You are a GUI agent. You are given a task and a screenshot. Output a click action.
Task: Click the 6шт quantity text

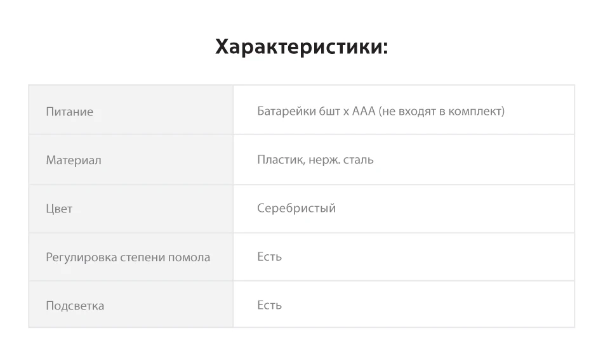329,112
